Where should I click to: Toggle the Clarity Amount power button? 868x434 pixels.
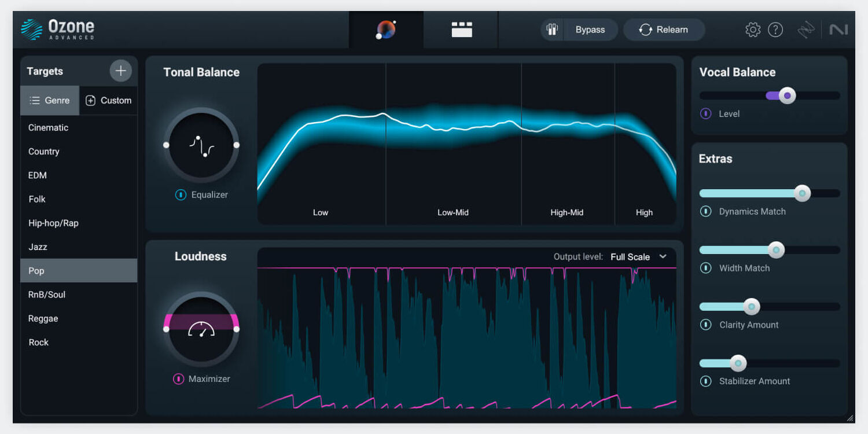705,325
